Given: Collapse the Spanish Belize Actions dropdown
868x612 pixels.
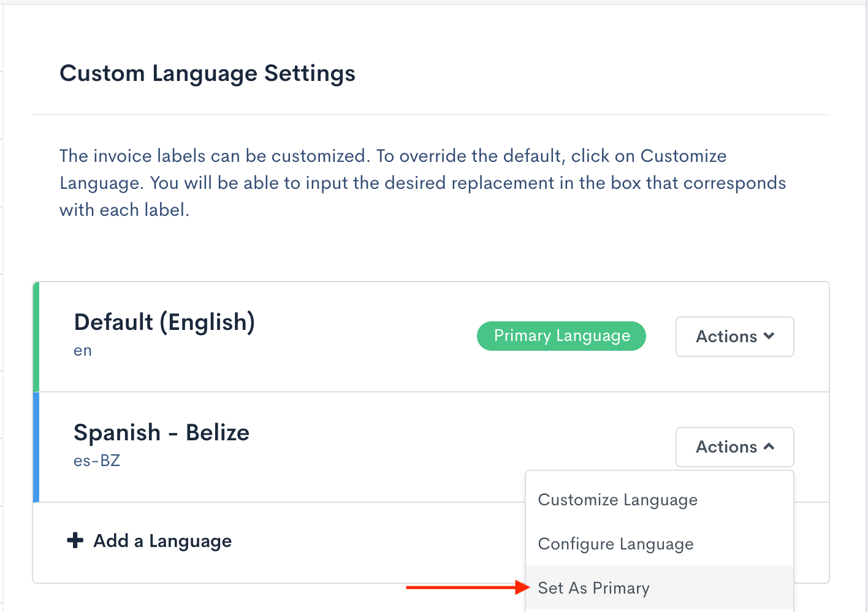Looking at the screenshot, I should click(734, 446).
